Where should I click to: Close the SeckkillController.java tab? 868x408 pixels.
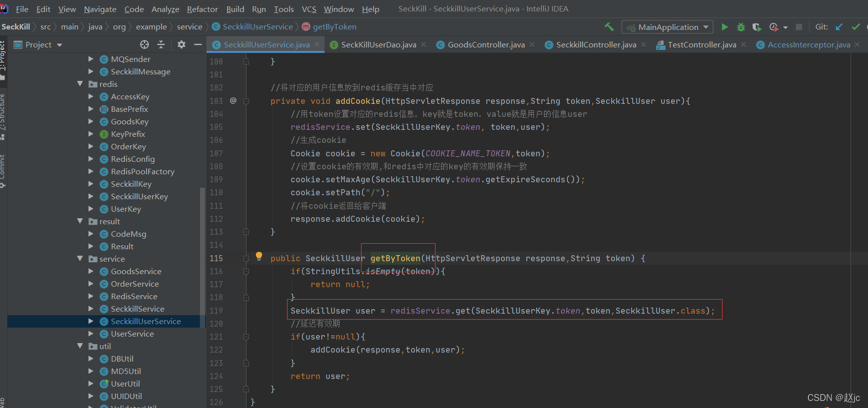tap(643, 44)
